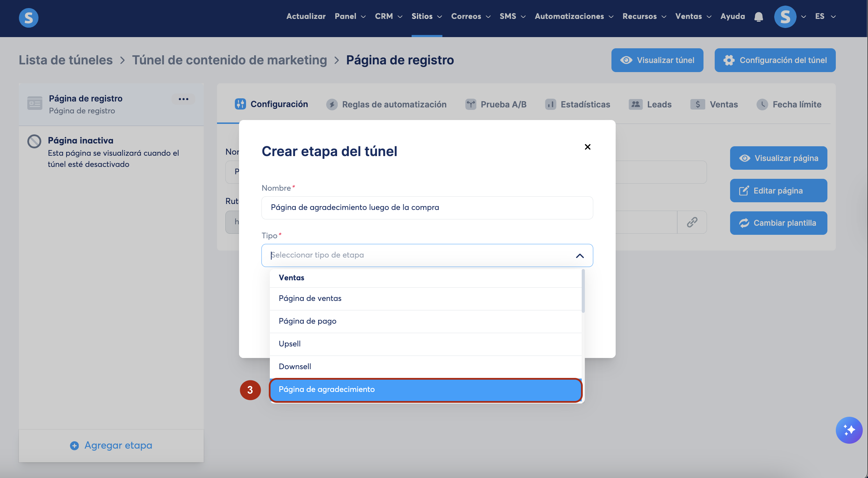Screen dimensions: 868x478
Task: Click the Nombre input field
Action: point(427,208)
